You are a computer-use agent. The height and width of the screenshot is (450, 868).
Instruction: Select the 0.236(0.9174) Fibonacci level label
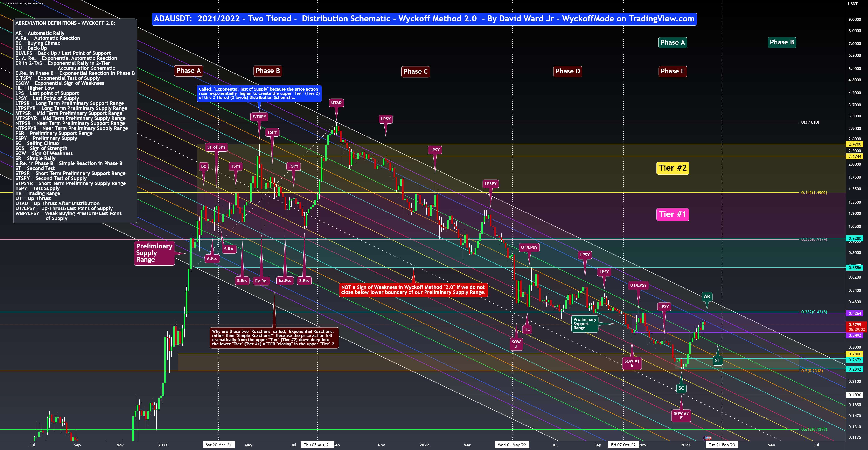(x=814, y=240)
